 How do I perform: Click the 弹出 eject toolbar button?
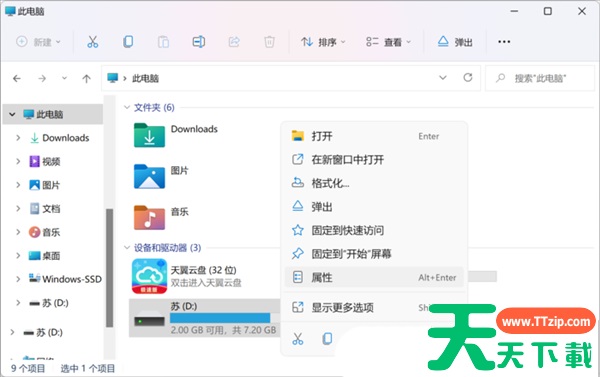click(x=455, y=42)
